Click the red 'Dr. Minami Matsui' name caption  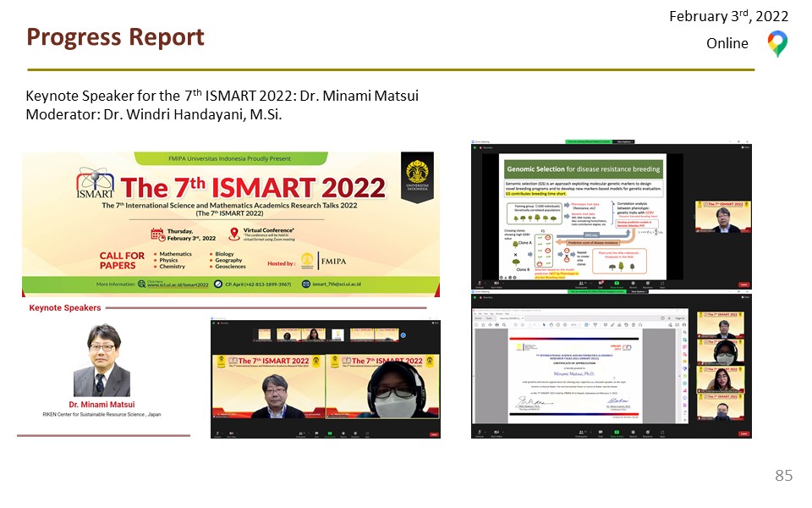point(102,405)
